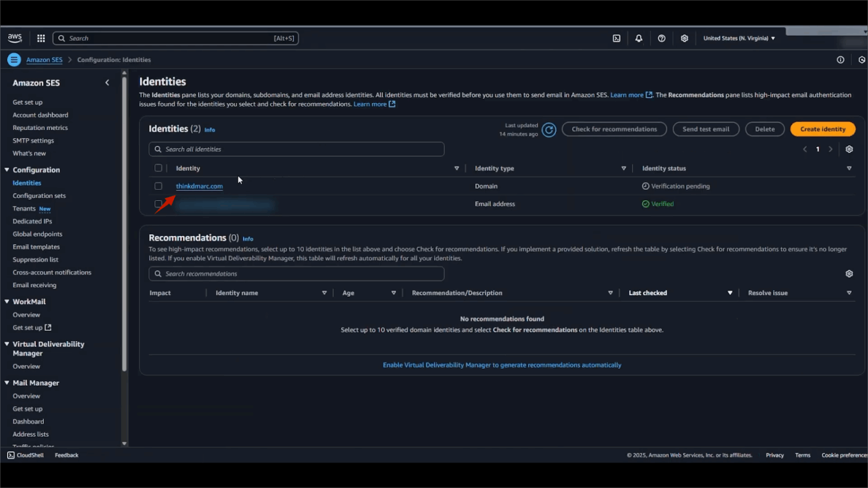Sort recommendations by Identity name arrow
Screen dimensions: 868x488
324,293
